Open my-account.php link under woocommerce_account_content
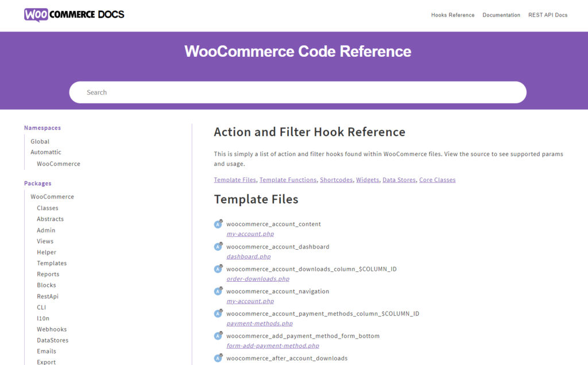The height and width of the screenshot is (365, 588). (x=250, y=234)
